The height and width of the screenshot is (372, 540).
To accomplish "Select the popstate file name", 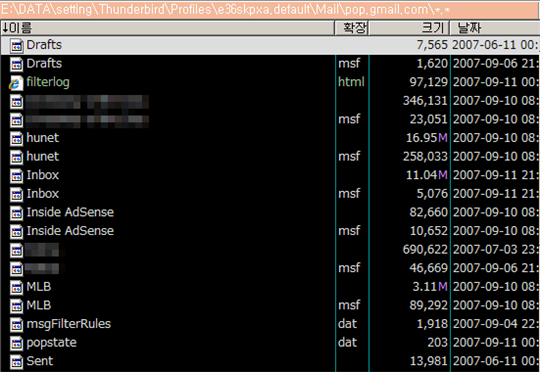I will (51, 343).
